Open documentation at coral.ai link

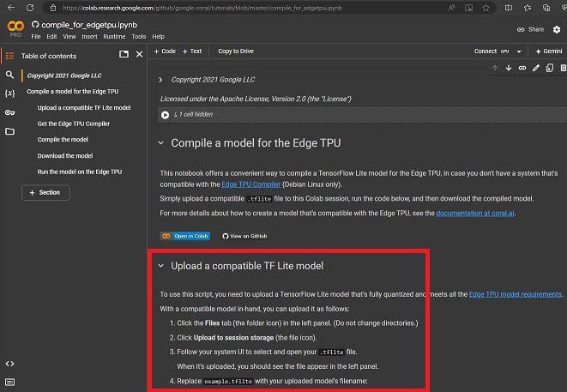pyautogui.click(x=475, y=213)
